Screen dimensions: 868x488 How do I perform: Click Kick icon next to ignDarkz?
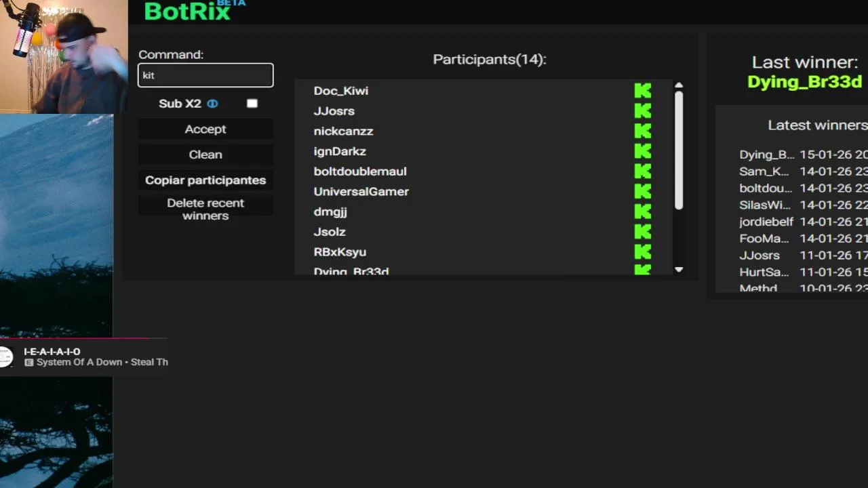[643, 151]
